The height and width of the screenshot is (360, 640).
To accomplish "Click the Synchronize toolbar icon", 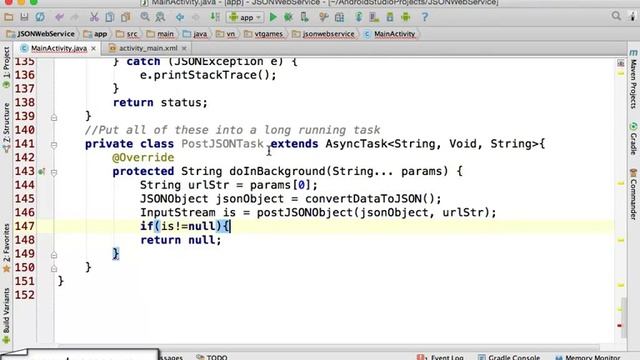I will 40,17.
